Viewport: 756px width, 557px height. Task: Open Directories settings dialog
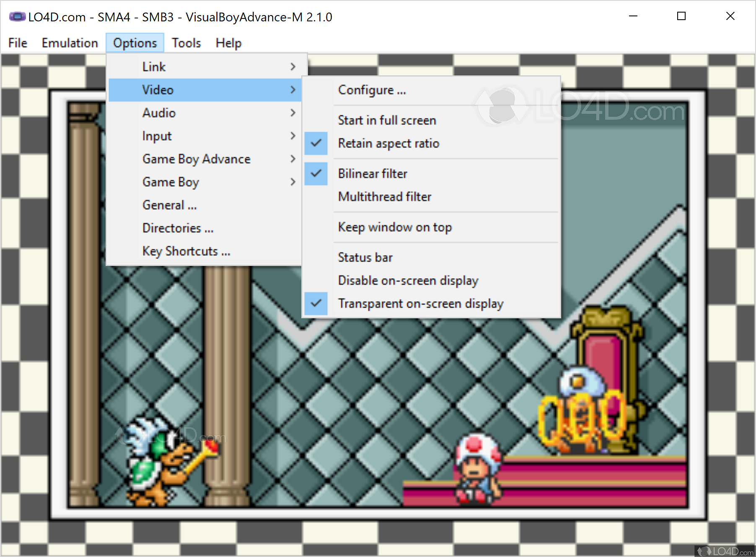pos(178,228)
